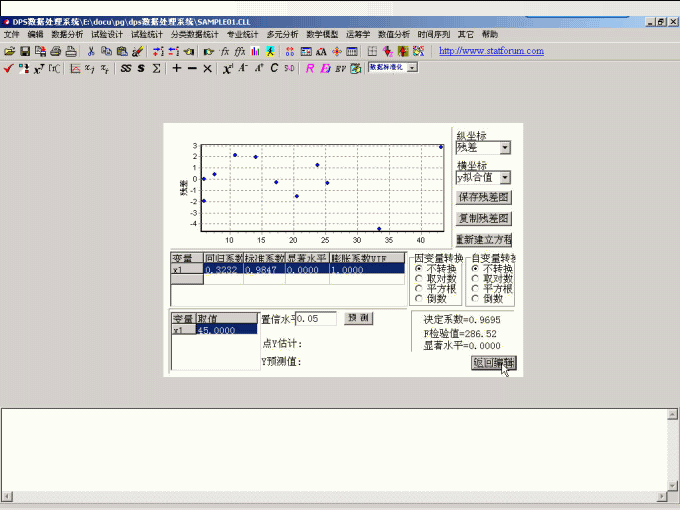
Task: Click the save disk icon in toolbar
Action: (25, 51)
